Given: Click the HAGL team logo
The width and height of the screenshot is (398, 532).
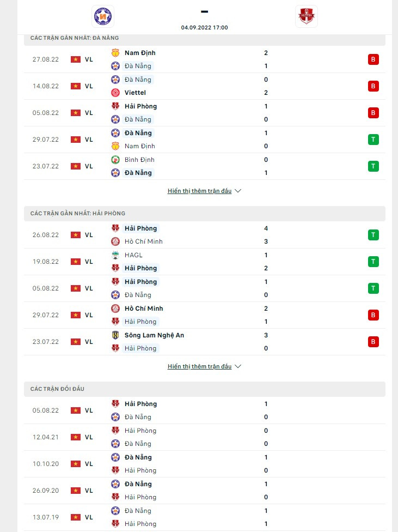Looking at the screenshot, I should (115, 255).
